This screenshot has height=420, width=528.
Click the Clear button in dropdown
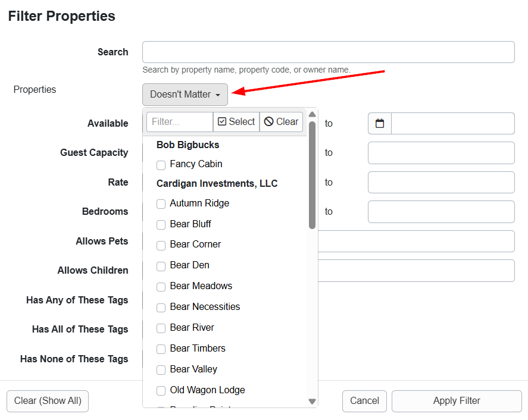point(282,122)
